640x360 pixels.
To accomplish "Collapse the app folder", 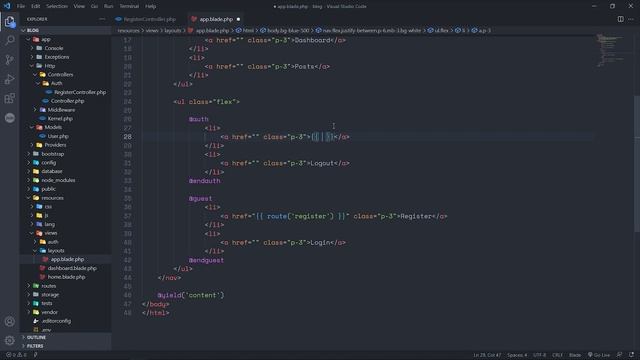I will [x=65, y=39].
